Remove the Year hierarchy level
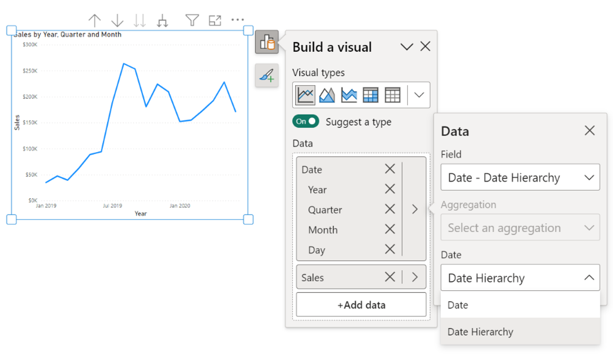 pyautogui.click(x=390, y=189)
